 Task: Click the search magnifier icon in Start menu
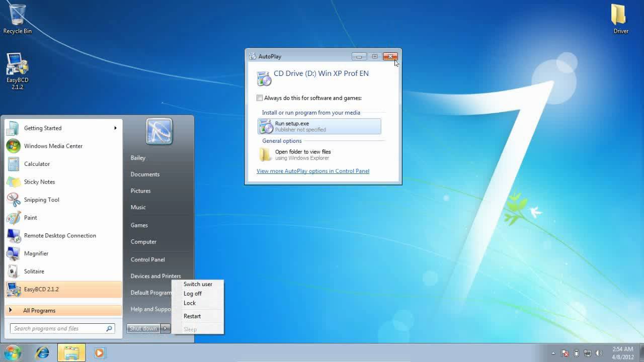[109, 328]
